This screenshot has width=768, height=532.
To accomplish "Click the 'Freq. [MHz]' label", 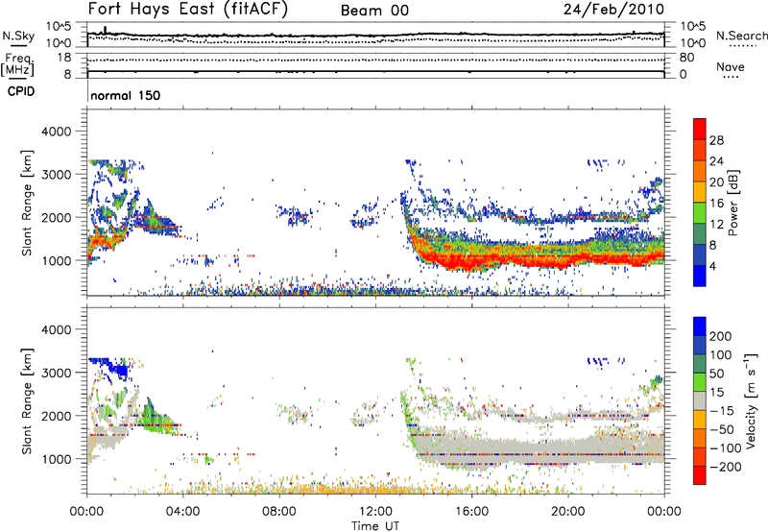I will pyautogui.click(x=17, y=65).
